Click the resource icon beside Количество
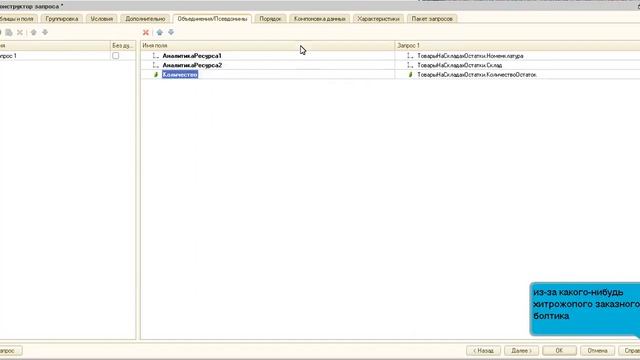This screenshot has height=360, width=640. click(156, 75)
